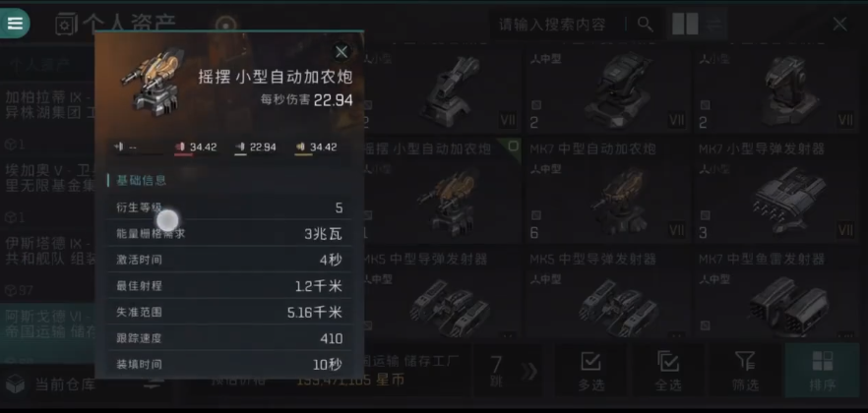Screen dimensions: 868x413
Task: Click the cannon icon in popup
Action: tap(152, 82)
